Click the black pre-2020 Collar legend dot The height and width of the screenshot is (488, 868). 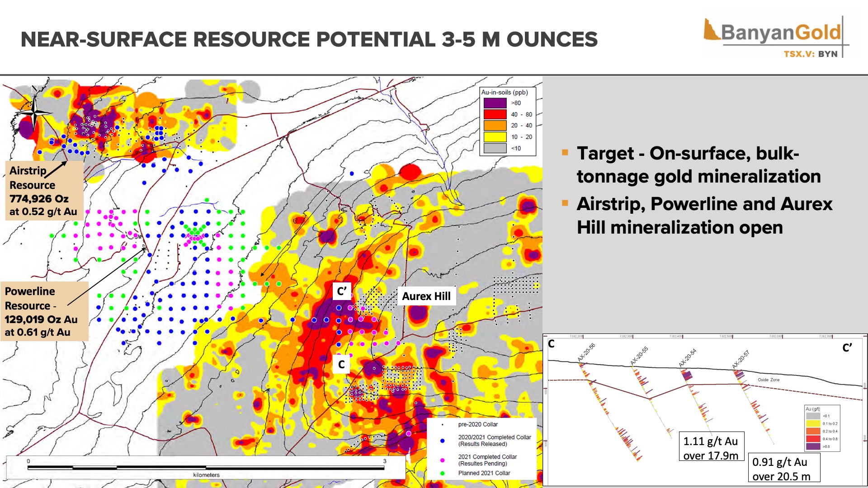pos(443,425)
